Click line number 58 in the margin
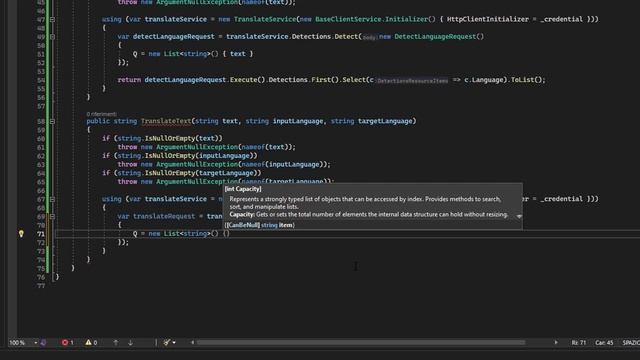The width and height of the screenshot is (640, 360). point(41,121)
